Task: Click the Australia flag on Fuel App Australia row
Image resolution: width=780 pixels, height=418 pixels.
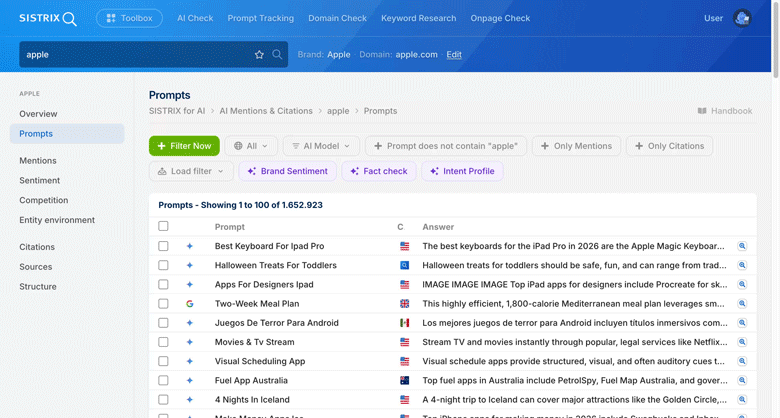Action: tap(404, 381)
